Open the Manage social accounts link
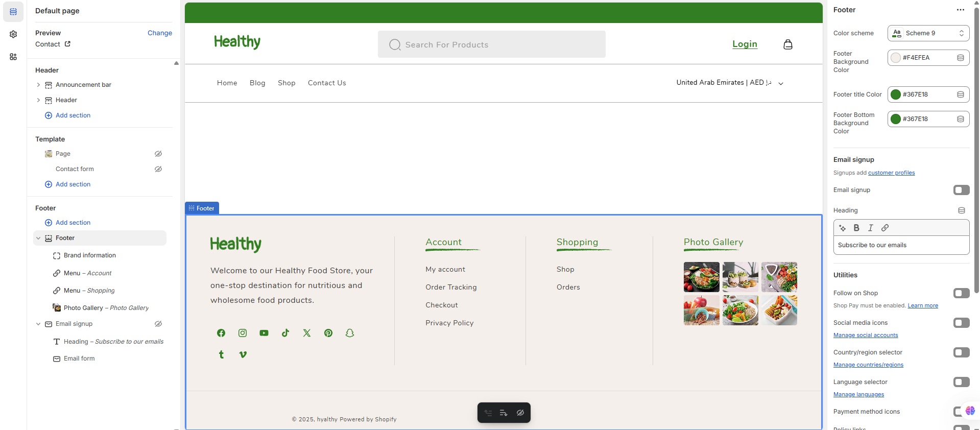Viewport: 980px width, 430px height. [865, 335]
